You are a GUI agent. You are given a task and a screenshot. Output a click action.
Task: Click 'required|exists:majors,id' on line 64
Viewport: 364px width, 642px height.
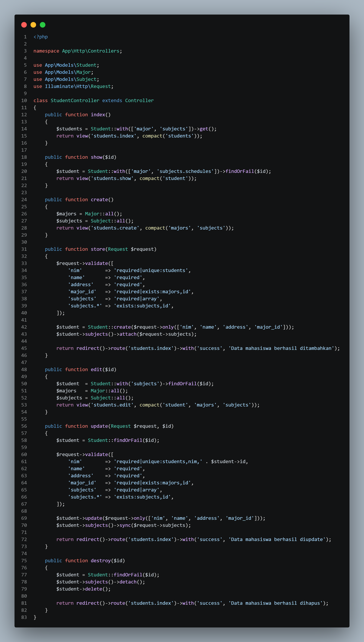(152, 483)
